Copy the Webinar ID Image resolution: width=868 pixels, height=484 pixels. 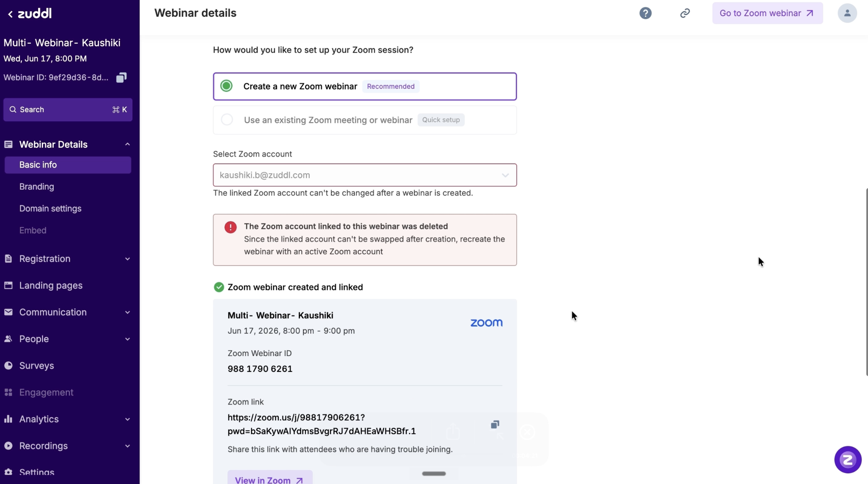pyautogui.click(x=121, y=78)
